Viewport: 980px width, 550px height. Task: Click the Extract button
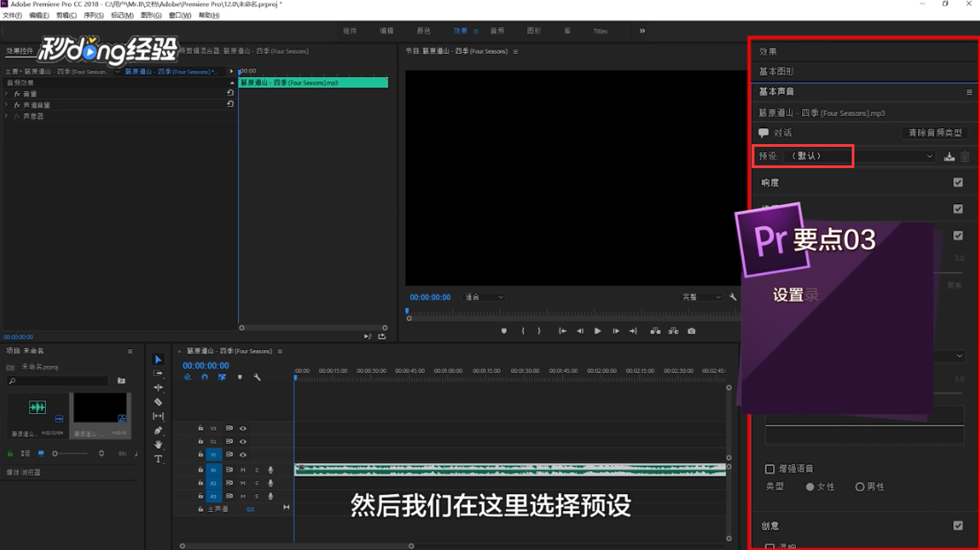click(673, 332)
